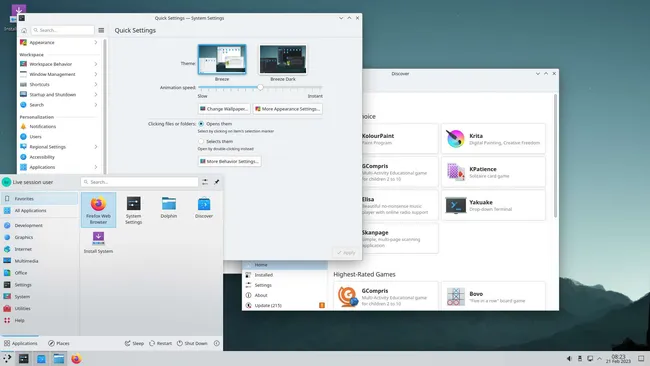Click the Install System desktop icon
650x366 pixels.
(18, 12)
